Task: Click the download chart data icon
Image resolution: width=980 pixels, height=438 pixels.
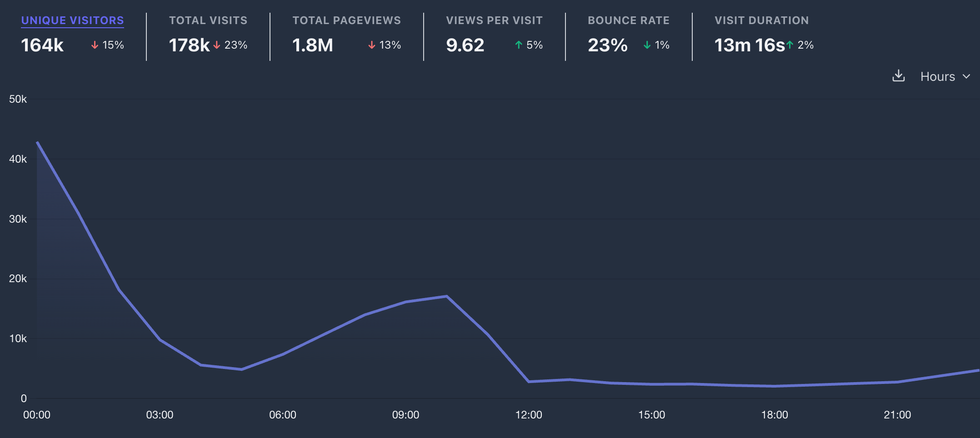Action: (898, 76)
